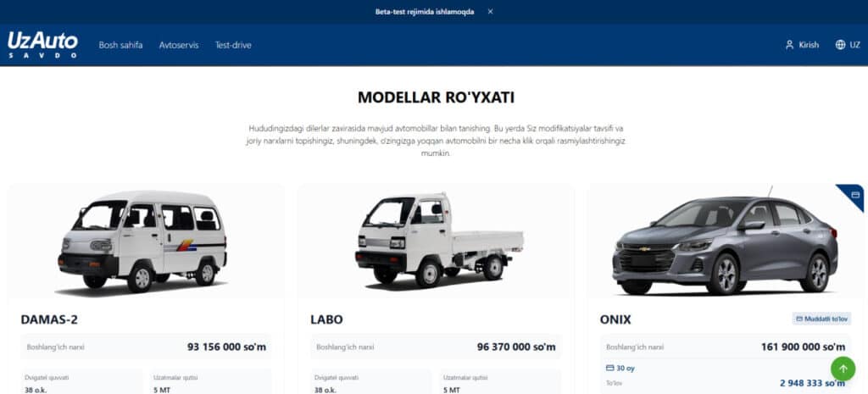Screen dimensions: 868x394
Task: Click the UzAuto Savdo logo
Action: pyautogui.click(x=42, y=45)
